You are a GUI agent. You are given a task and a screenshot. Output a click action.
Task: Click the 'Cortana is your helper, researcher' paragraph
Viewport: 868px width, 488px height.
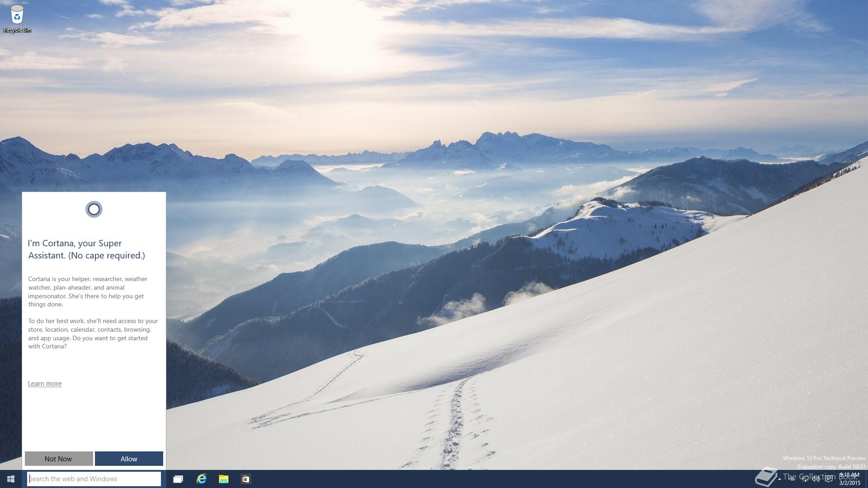click(88, 291)
